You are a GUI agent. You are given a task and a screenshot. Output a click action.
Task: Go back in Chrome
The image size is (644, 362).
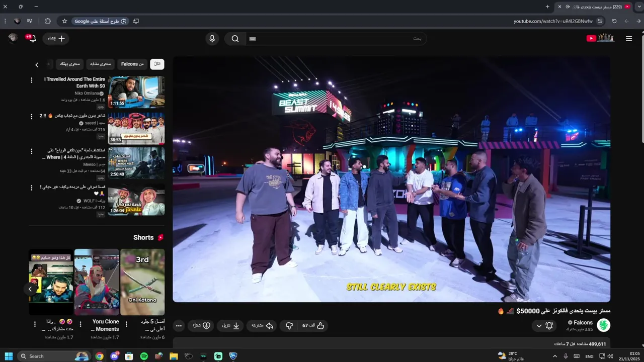[x=639, y=21]
